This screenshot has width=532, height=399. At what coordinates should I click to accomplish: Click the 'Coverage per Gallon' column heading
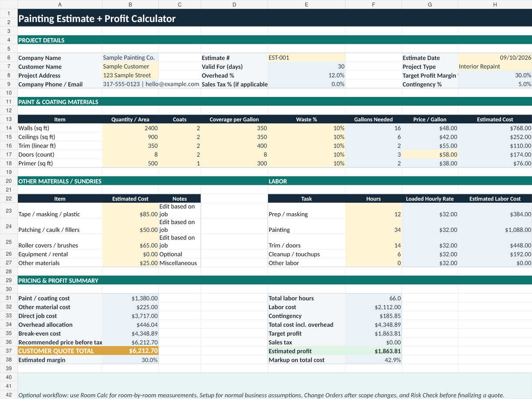[x=234, y=119]
